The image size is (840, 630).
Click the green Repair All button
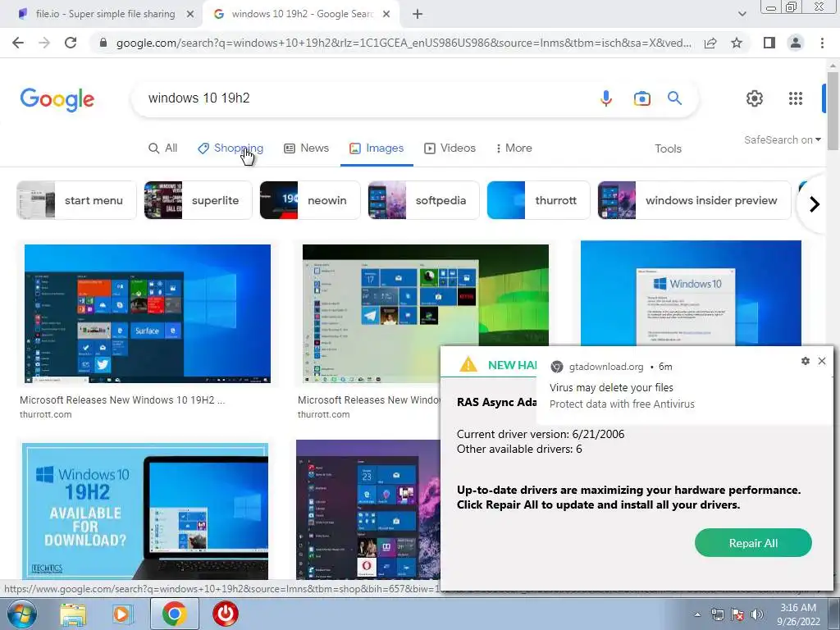753,543
